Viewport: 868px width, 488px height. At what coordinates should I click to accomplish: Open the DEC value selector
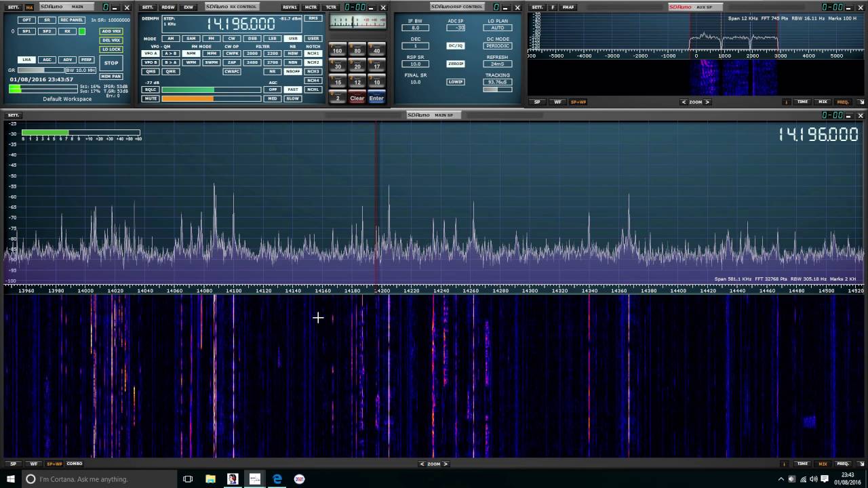coord(415,45)
